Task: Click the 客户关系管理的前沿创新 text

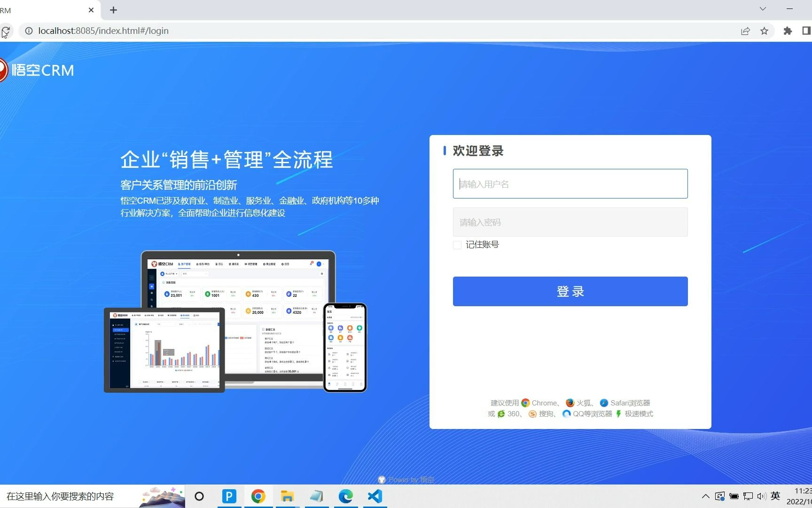Action: click(179, 185)
